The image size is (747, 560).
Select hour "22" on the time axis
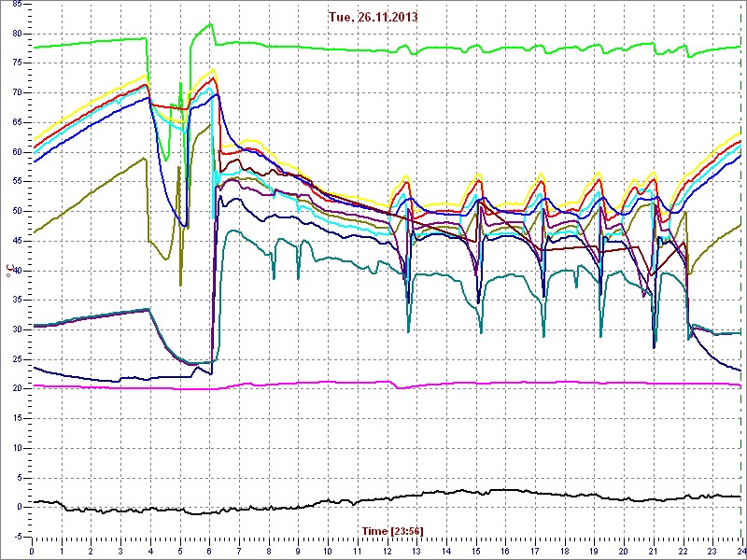coord(683,551)
